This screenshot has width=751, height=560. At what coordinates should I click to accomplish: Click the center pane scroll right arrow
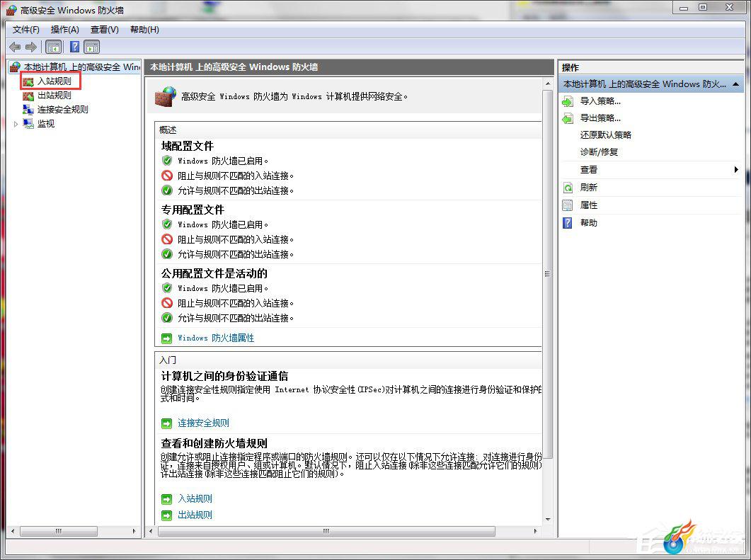(535, 531)
